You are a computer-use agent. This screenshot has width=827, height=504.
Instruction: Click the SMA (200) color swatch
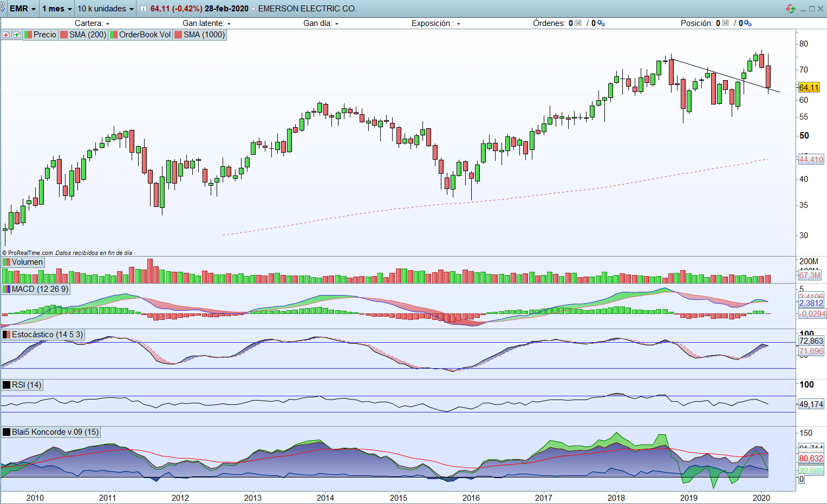coord(64,35)
